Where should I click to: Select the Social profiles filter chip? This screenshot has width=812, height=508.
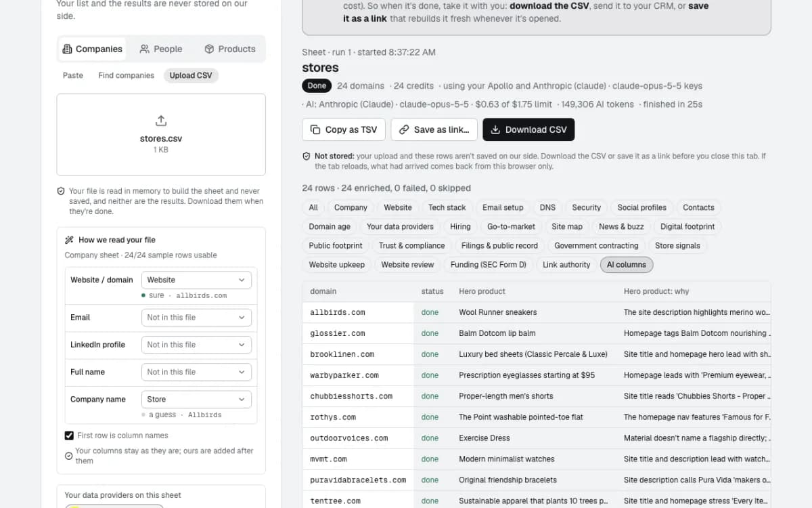click(x=642, y=207)
